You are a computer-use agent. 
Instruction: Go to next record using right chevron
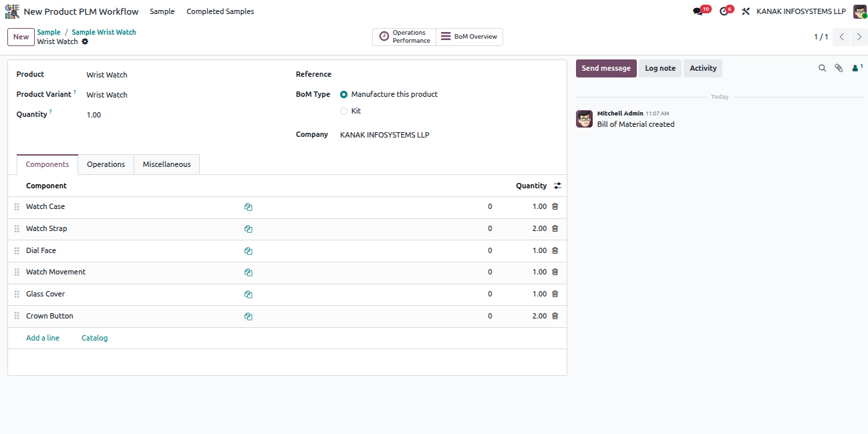tap(859, 37)
